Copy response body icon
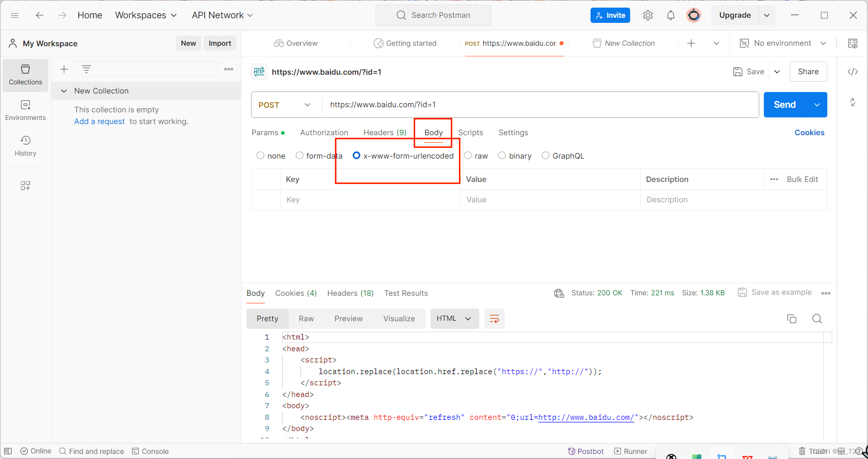Viewport: 868px width, 459px height. [792, 319]
